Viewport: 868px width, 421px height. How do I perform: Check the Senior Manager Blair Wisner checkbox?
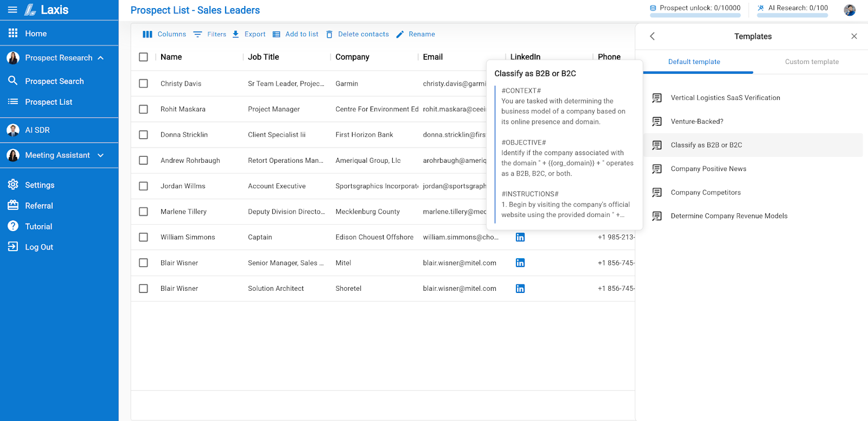point(143,263)
